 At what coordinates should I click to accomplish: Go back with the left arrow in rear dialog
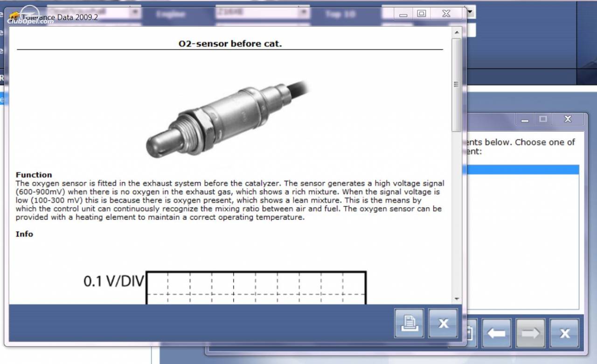[x=496, y=333]
